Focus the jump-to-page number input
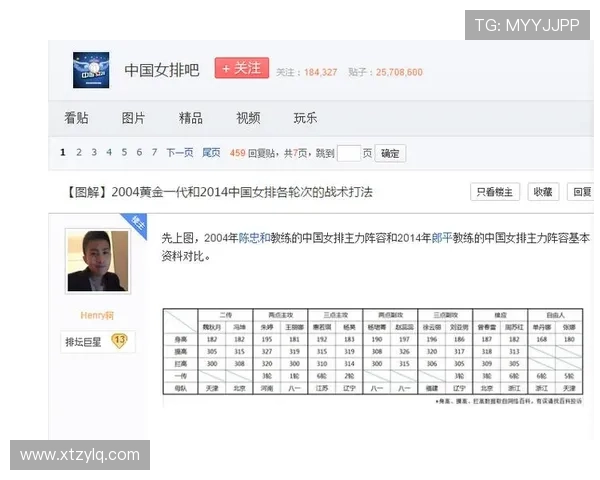The image size is (600, 480). click(349, 153)
